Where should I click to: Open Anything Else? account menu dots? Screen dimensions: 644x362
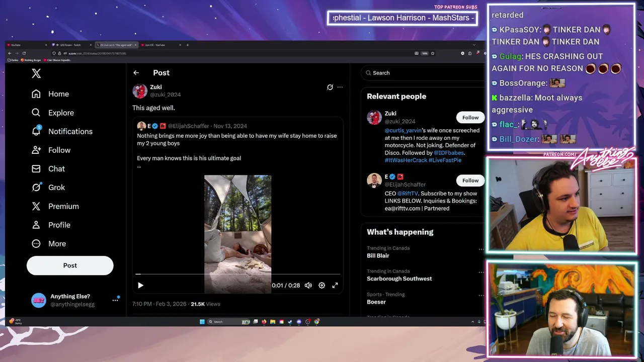tap(115, 300)
